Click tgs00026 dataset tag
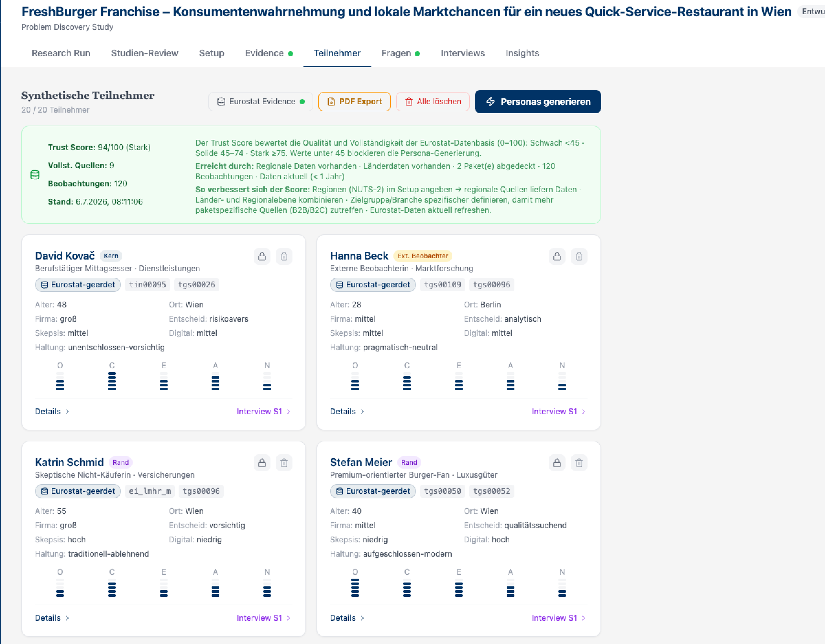 (x=196, y=285)
